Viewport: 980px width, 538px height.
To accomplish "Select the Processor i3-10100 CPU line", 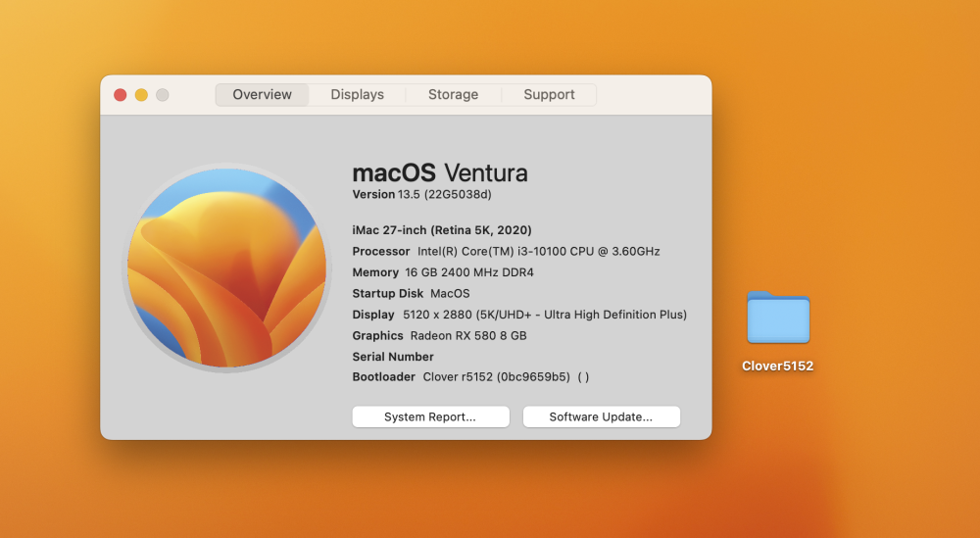I will (507, 251).
